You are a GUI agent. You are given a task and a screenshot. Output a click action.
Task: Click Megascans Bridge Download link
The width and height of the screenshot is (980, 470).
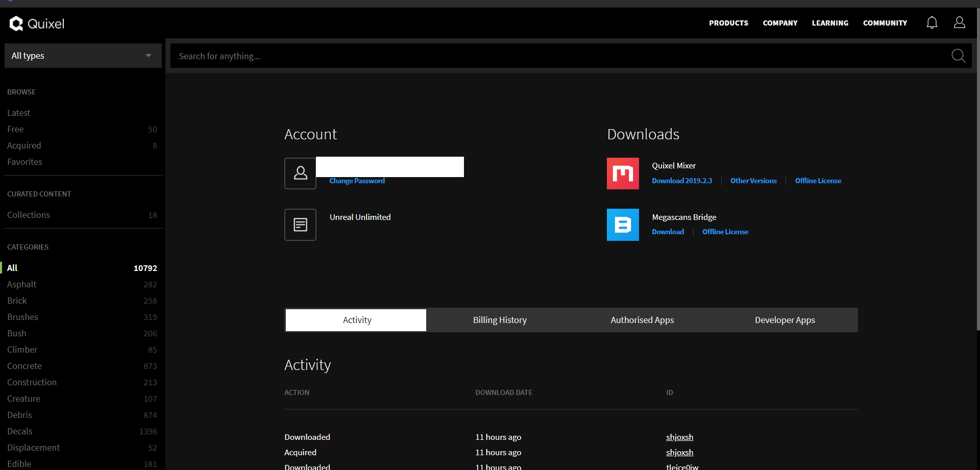(668, 232)
